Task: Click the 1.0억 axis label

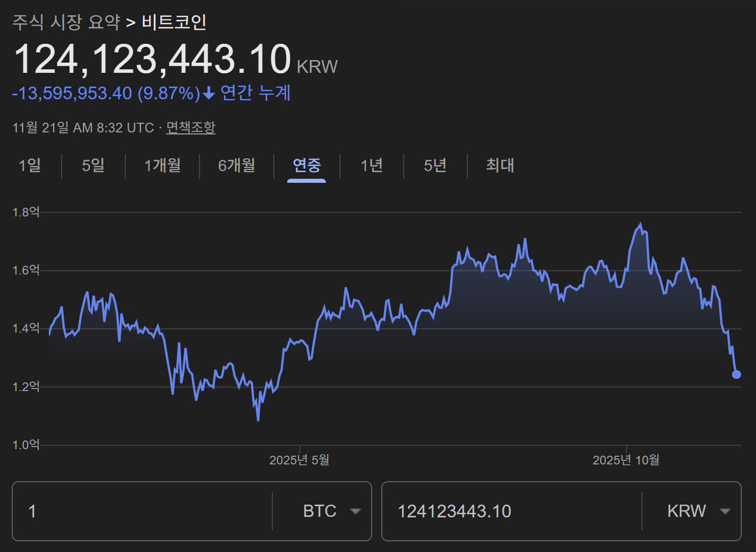Action: [26, 445]
